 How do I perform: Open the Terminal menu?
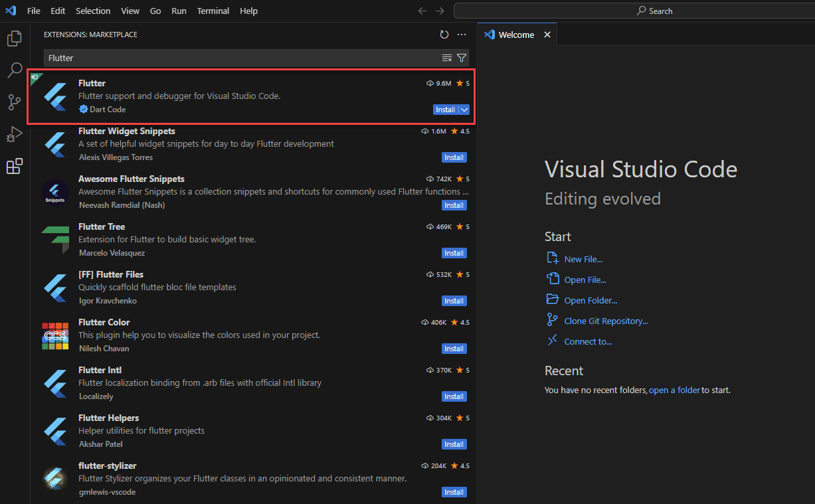(213, 11)
